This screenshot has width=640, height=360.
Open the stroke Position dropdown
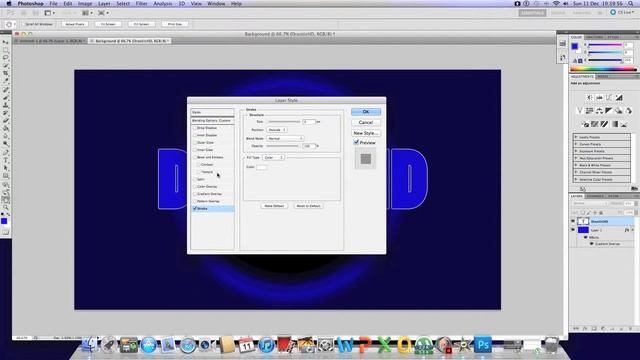pyautogui.click(x=277, y=130)
